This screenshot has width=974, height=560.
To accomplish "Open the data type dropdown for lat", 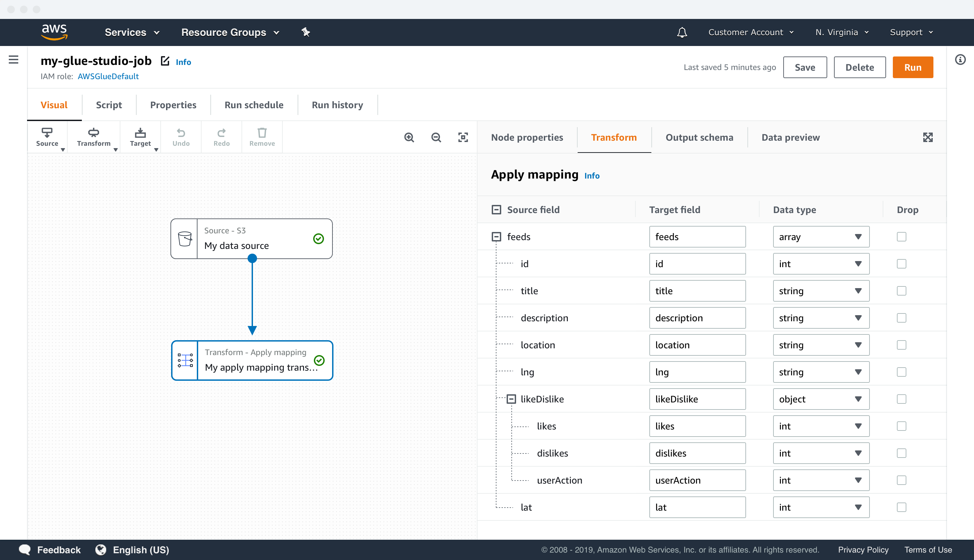I will pos(821,507).
